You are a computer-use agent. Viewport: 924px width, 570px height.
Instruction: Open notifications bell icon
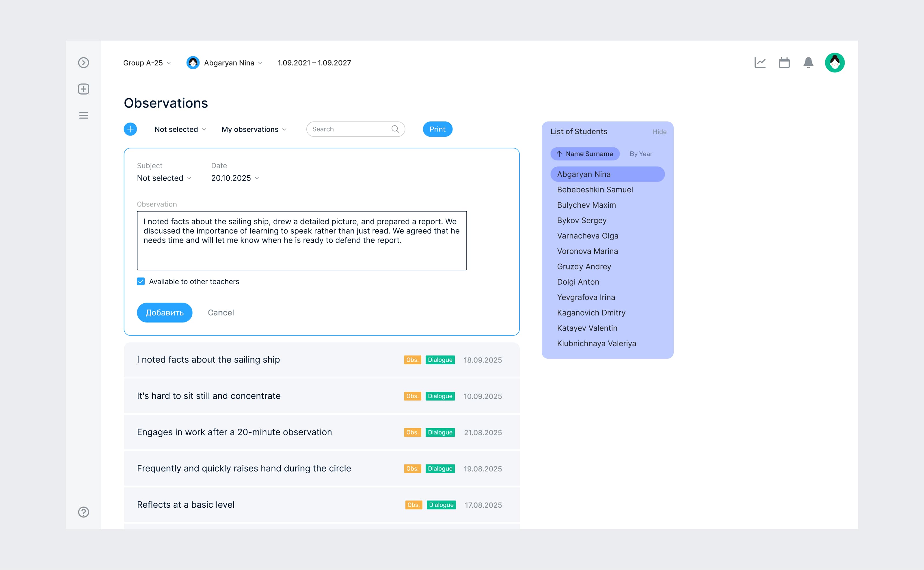(x=808, y=63)
